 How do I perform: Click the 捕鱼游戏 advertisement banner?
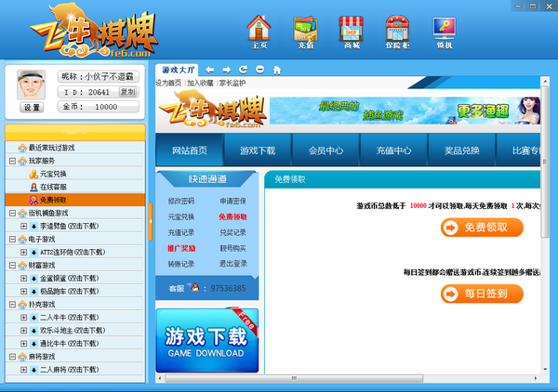405,111
